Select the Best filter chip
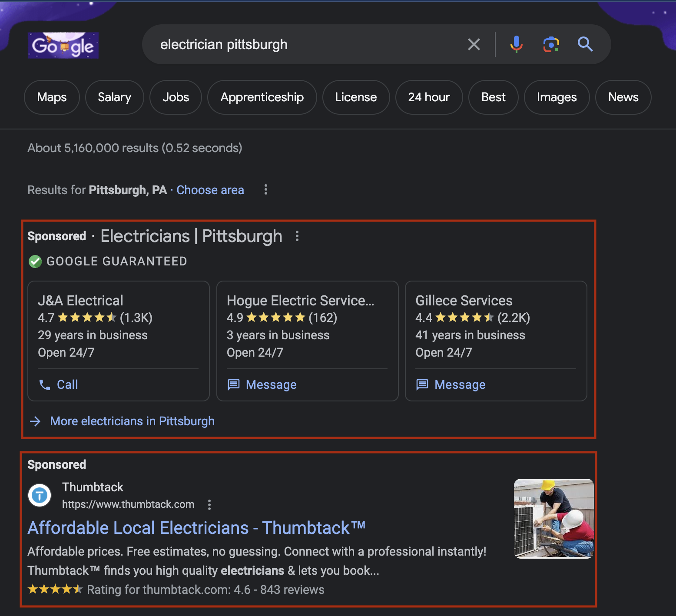 (494, 97)
